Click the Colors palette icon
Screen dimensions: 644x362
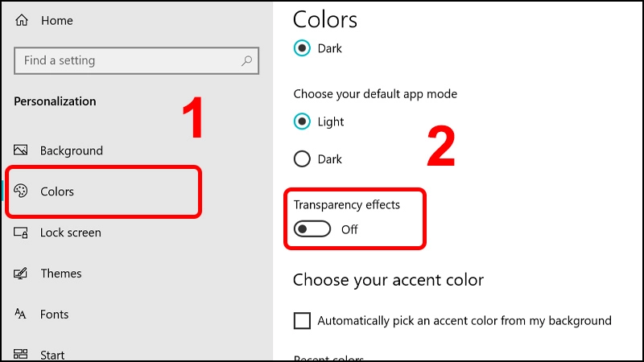21,191
